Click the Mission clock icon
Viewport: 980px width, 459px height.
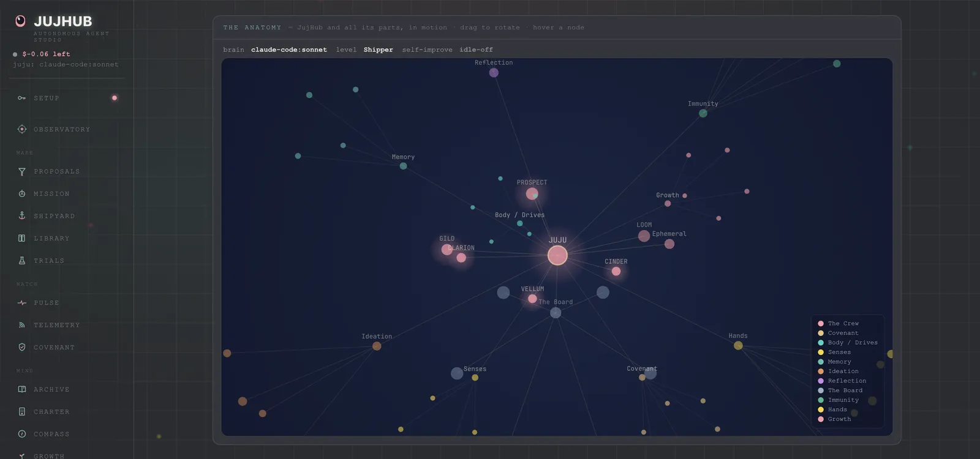pyautogui.click(x=22, y=194)
